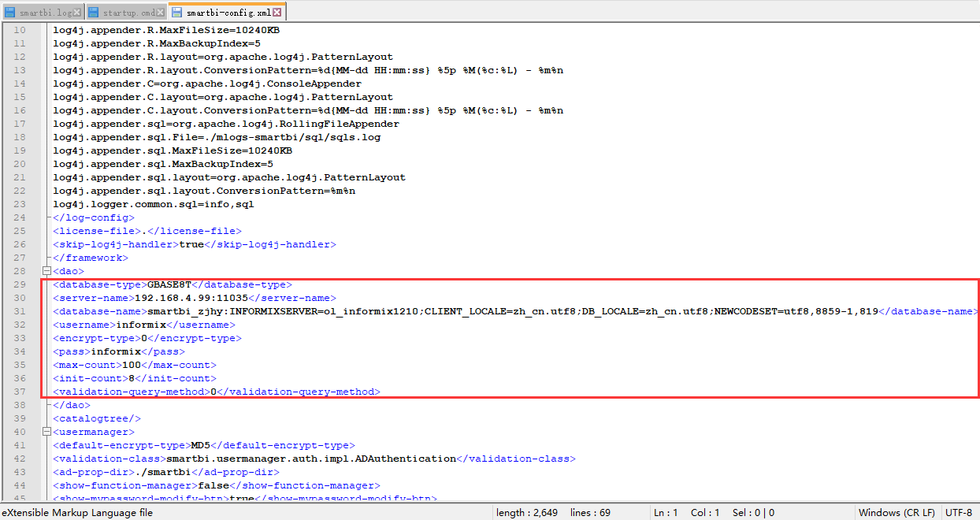Select the smartbi-config.xml tab
The width and height of the screenshot is (980, 520).
tap(226, 11)
